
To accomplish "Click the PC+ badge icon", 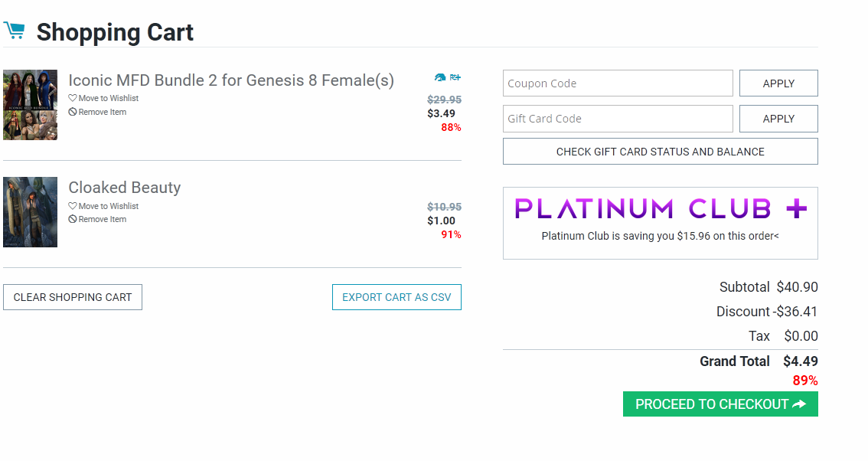I will tap(455, 77).
